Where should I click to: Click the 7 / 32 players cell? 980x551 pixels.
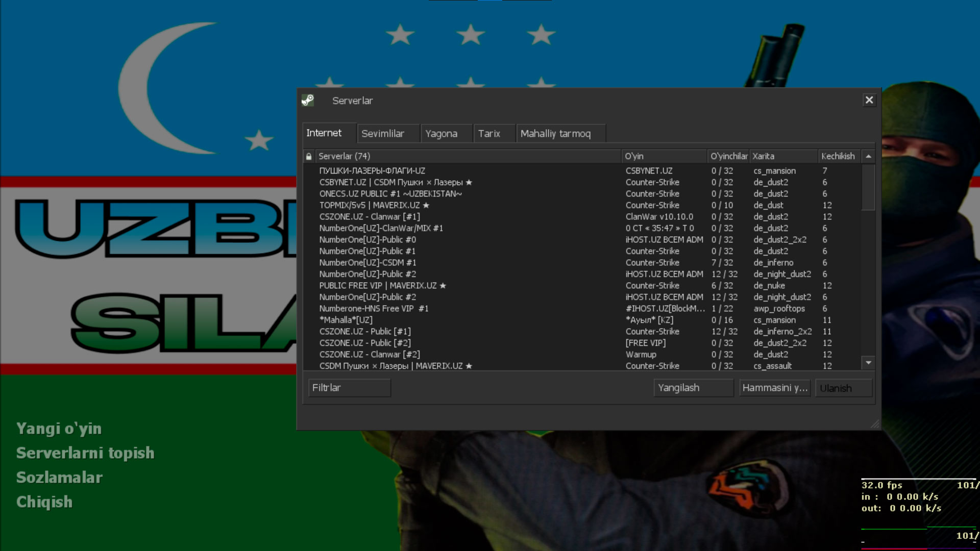point(722,263)
